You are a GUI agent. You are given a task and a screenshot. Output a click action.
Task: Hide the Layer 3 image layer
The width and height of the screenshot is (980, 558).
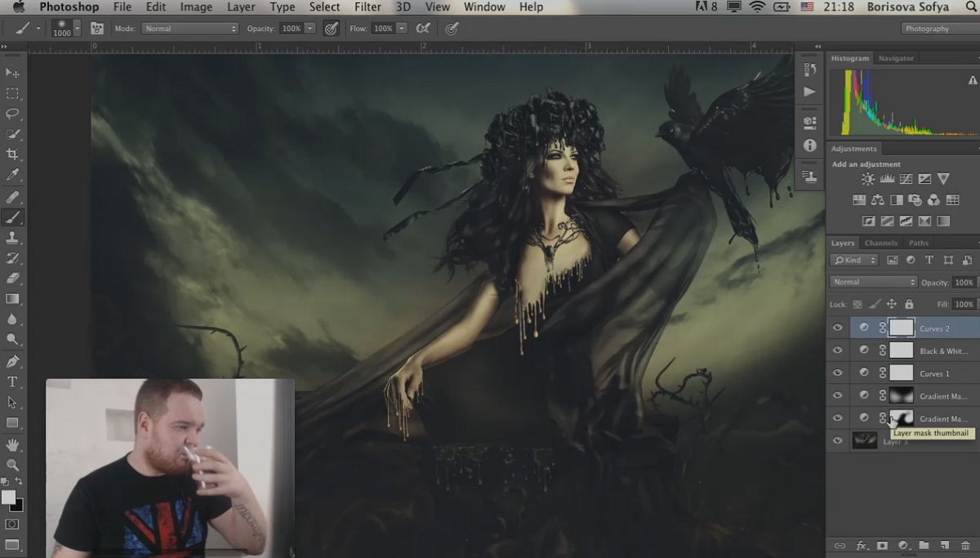click(x=837, y=441)
